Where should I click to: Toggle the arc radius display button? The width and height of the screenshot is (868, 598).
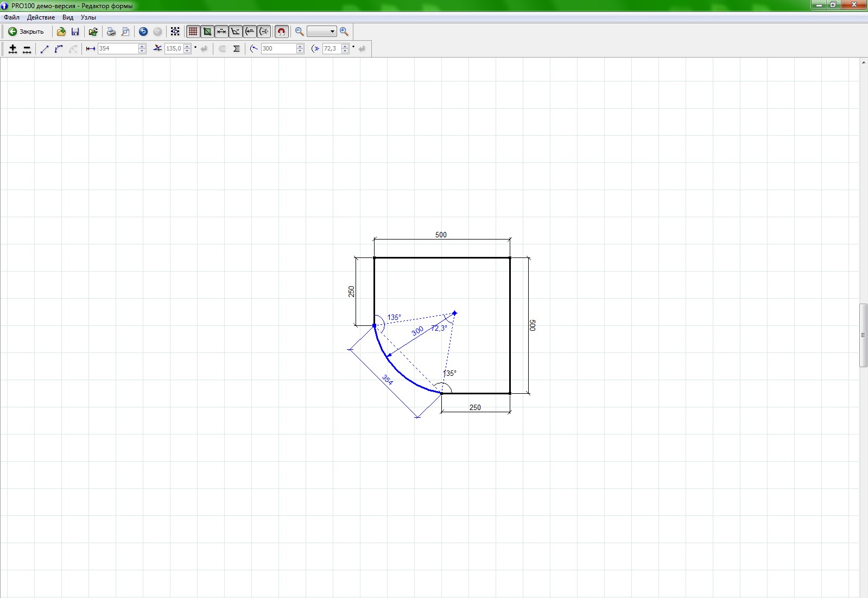pos(250,32)
